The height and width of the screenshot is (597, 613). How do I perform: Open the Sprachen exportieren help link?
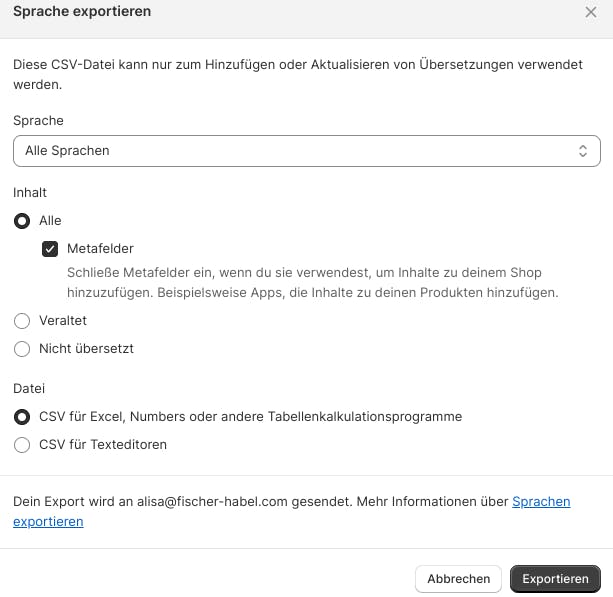click(541, 502)
